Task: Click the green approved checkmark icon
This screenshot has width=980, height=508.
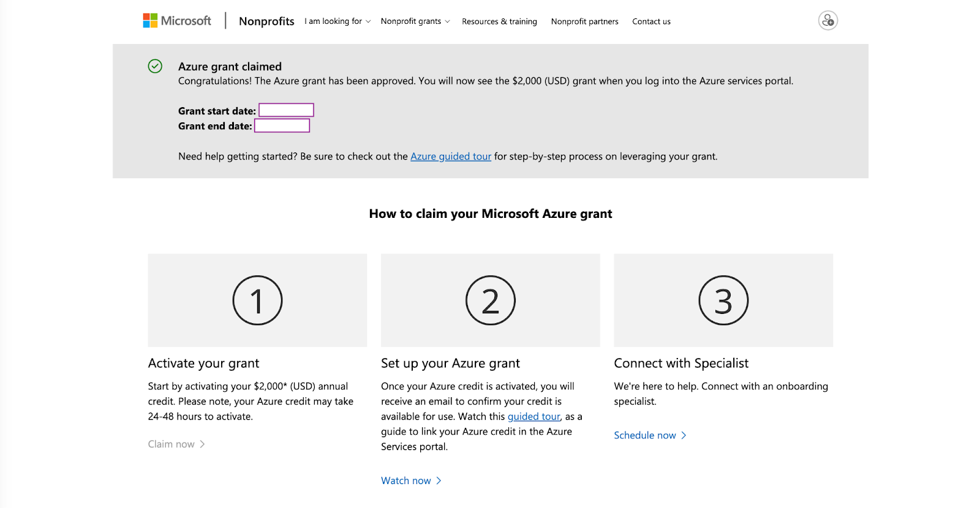Action: coord(155,66)
